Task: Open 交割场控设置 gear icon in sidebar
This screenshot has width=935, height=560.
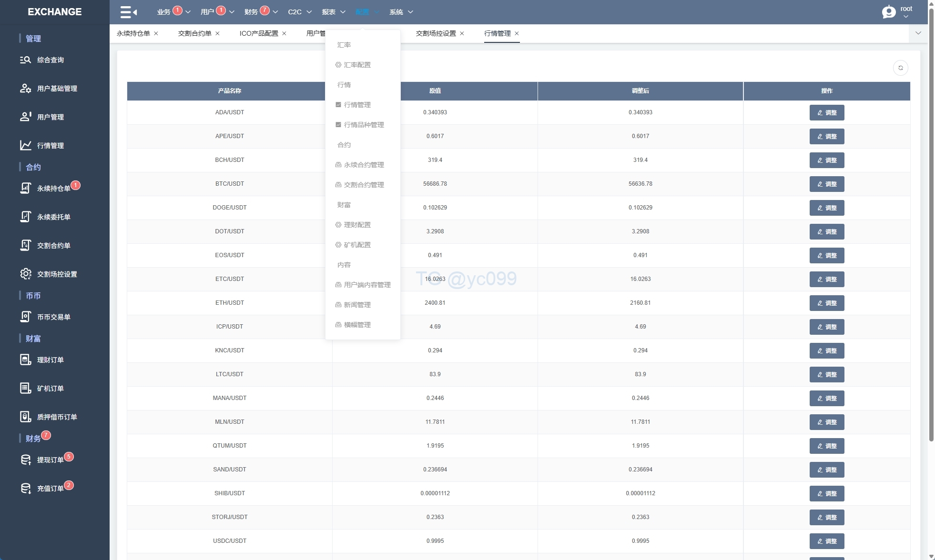Action: (25, 274)
